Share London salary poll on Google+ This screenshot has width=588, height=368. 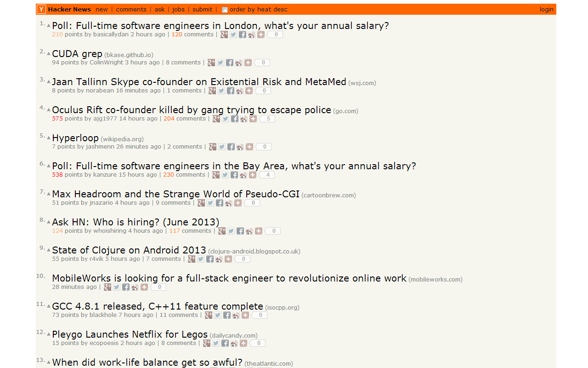[224, 34]
